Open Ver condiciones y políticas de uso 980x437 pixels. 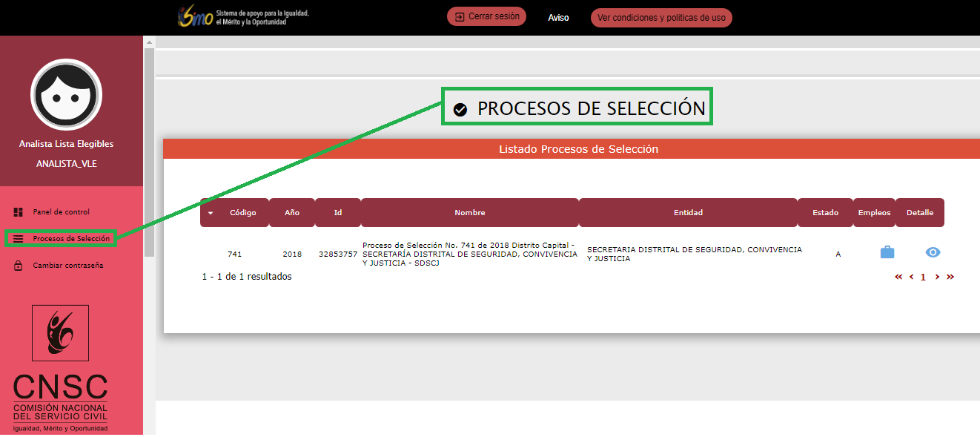660,18
